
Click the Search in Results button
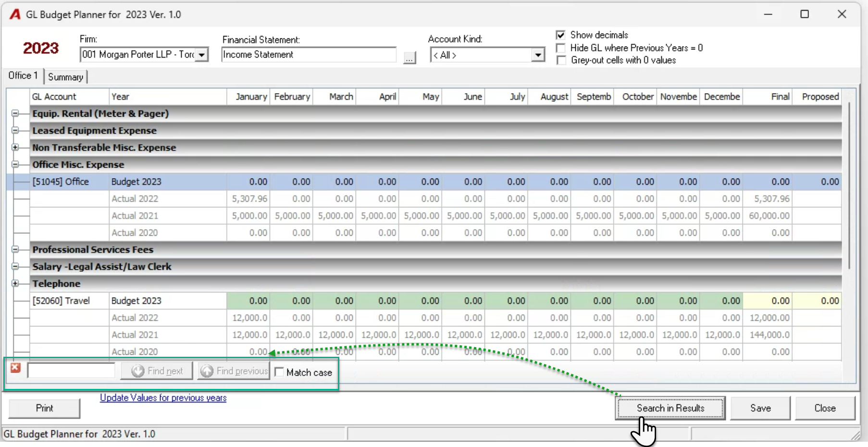tap(670, 408)
